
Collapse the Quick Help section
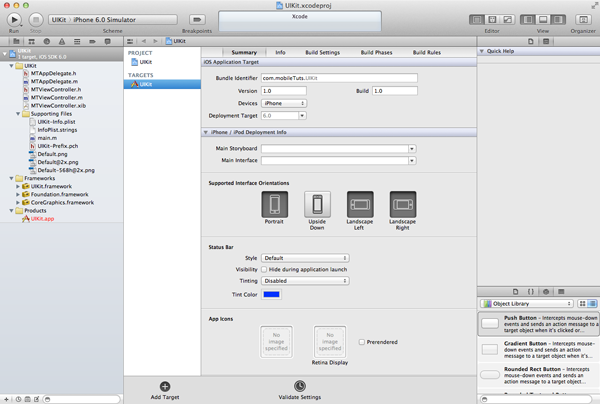click(x=482, y=51)
